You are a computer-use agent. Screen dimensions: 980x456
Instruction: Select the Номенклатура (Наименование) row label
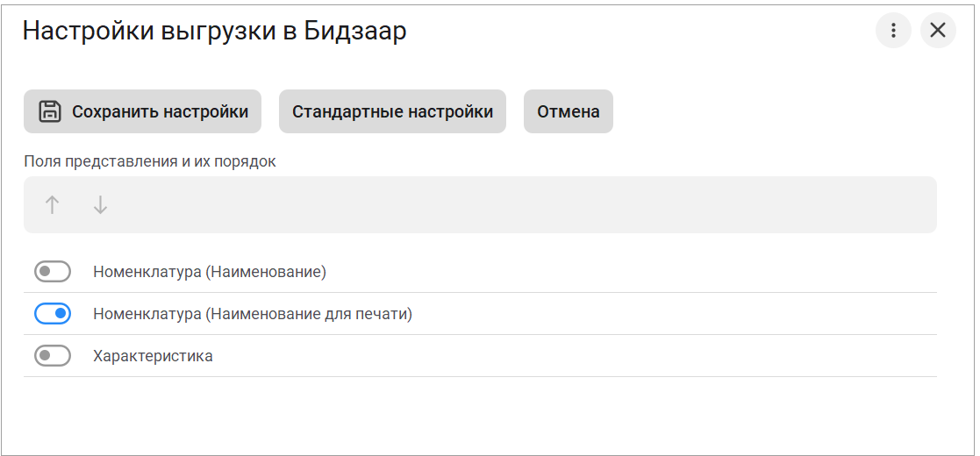point(210,272)
